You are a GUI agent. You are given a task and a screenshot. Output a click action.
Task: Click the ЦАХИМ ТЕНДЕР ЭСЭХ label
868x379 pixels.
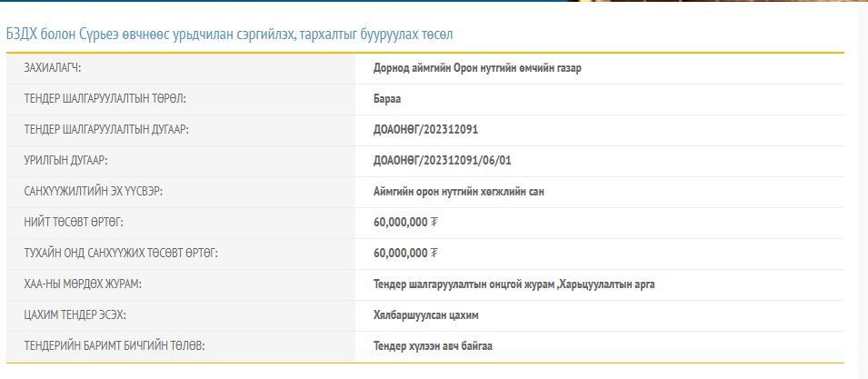coord(75,315)
